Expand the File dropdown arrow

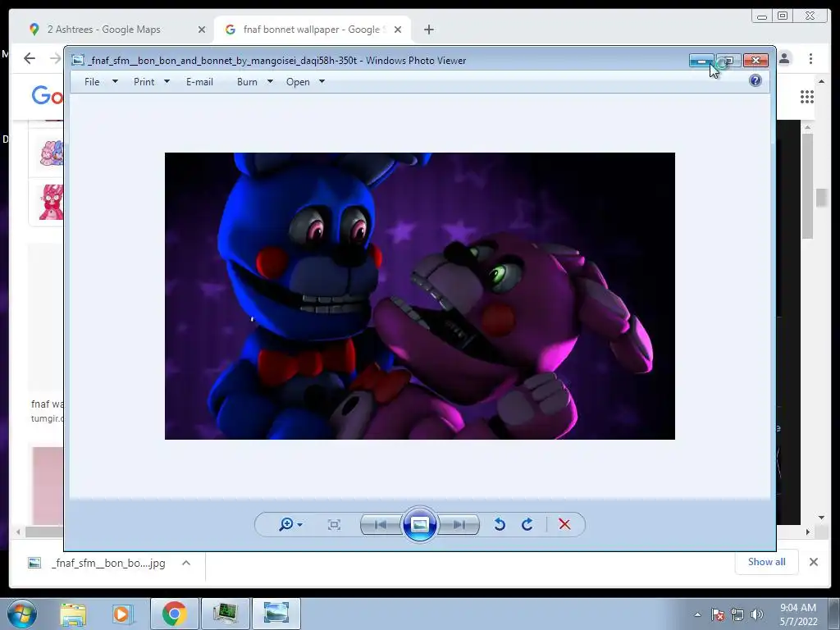[x=115, y=81]
